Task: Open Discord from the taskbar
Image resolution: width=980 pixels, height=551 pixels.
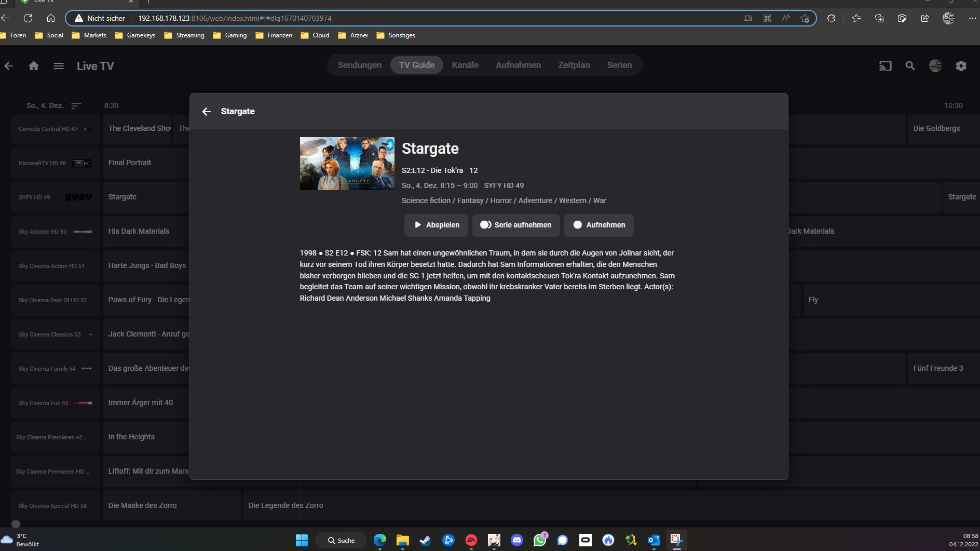Action: pos(517,540)
